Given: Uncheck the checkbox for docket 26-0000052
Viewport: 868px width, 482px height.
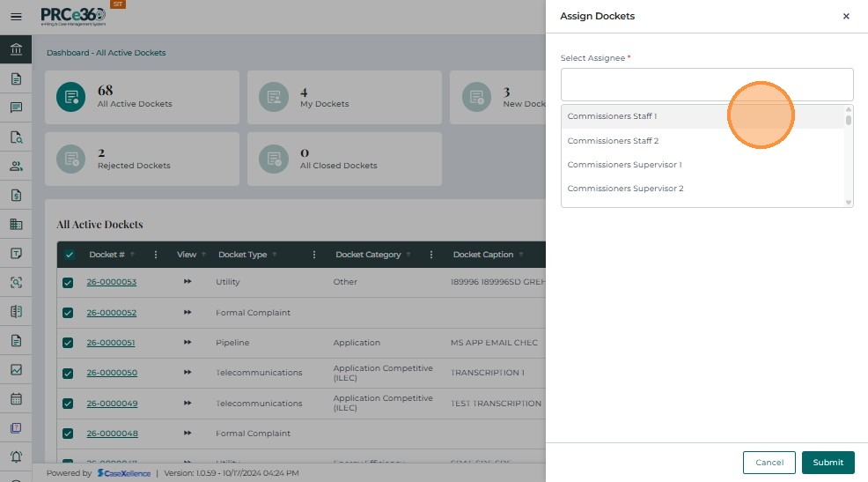Looking at the screenshot, I should point(68,313).
